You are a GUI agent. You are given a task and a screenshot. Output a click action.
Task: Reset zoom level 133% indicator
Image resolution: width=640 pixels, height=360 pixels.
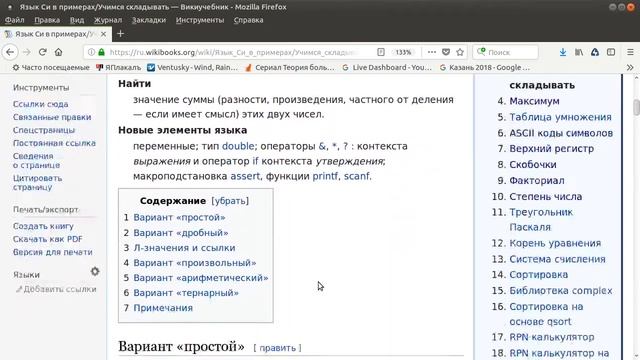[403, 52]
